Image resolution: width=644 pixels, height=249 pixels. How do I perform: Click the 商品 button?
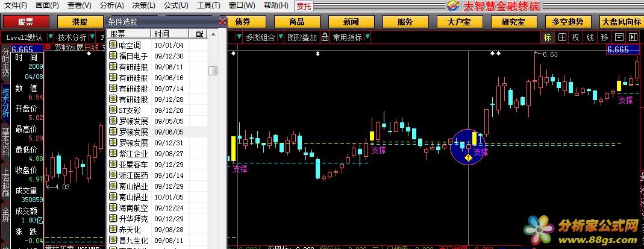pos(296,22)
